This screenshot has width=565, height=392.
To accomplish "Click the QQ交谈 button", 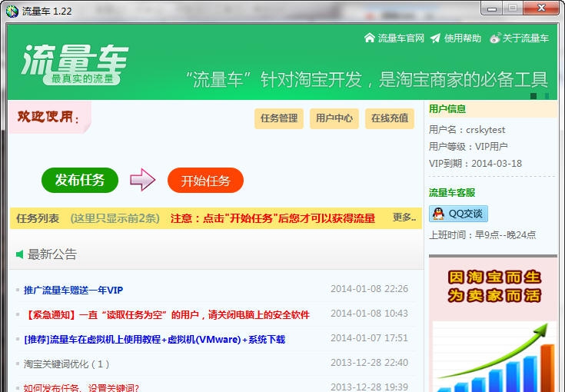I will click(x=458, y=214).
